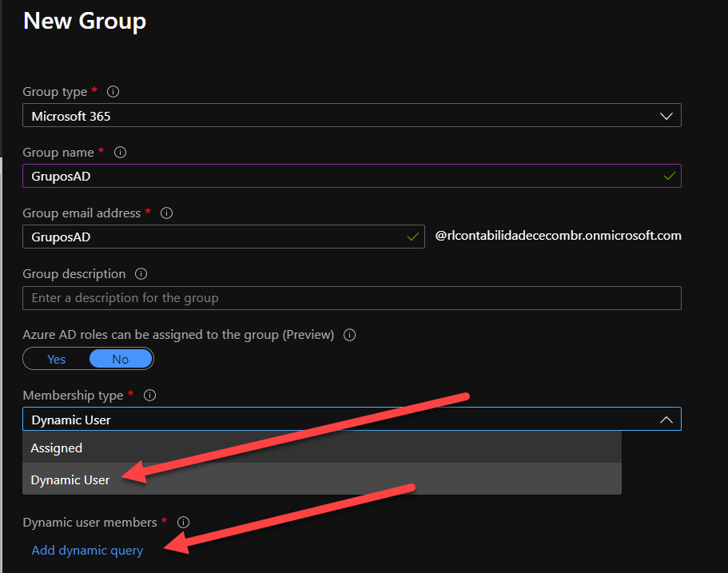Click the info icon beside Group type

click(x=113, y=91)
